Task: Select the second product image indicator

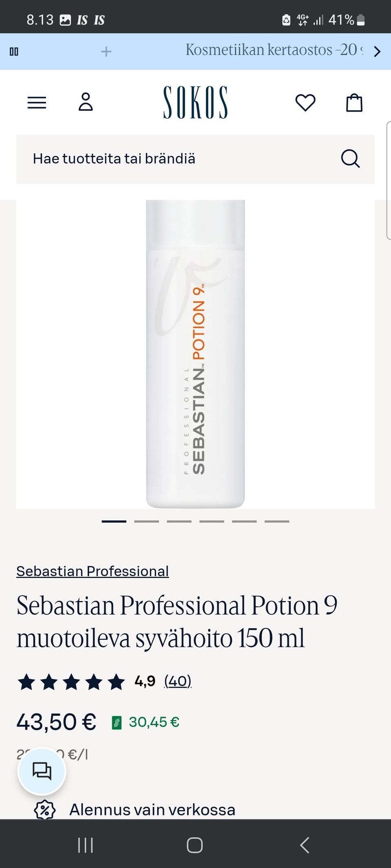Action: point(147,521)
